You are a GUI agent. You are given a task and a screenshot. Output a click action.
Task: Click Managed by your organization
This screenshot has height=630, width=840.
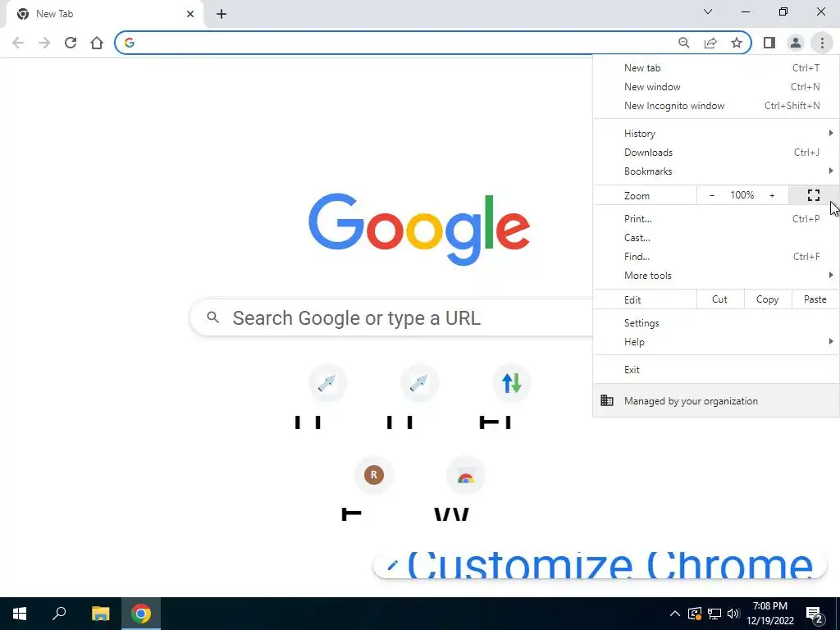pos(715,400)
